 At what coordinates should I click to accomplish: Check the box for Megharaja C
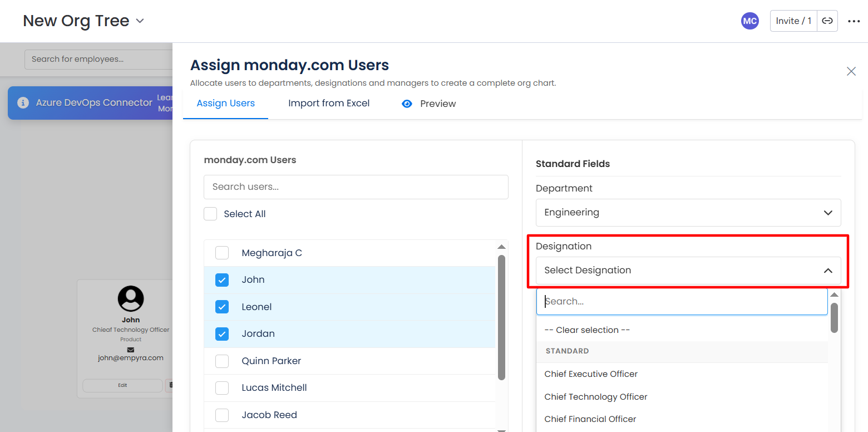coord(222,253)
